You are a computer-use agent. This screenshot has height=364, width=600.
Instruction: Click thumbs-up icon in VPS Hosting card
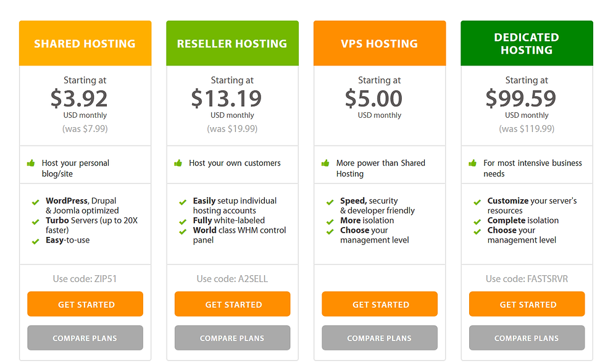click(325, 163)
